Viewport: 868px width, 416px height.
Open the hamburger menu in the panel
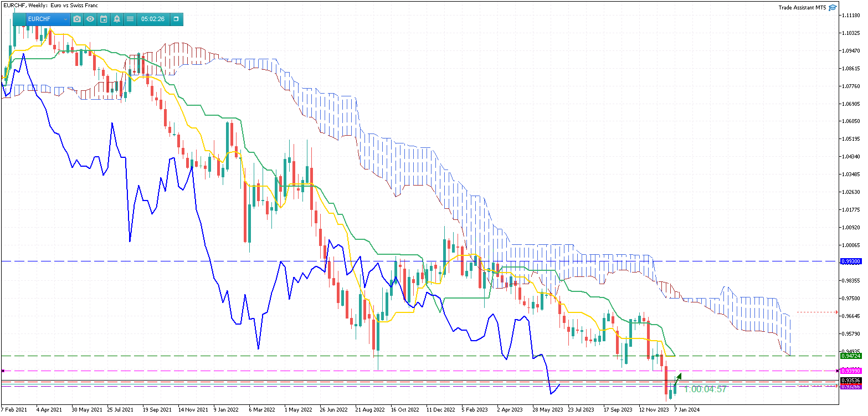130,19
